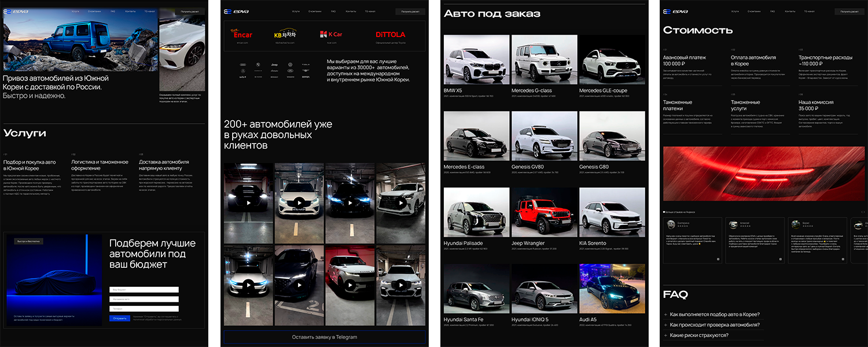Open the Hyundai IONIQ 5 car photo
The image size is (868, 347).
pos(544,289)
